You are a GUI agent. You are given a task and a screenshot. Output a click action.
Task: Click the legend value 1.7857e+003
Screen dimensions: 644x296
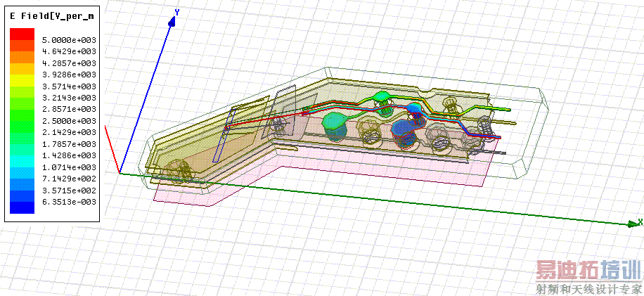[69, 144]
